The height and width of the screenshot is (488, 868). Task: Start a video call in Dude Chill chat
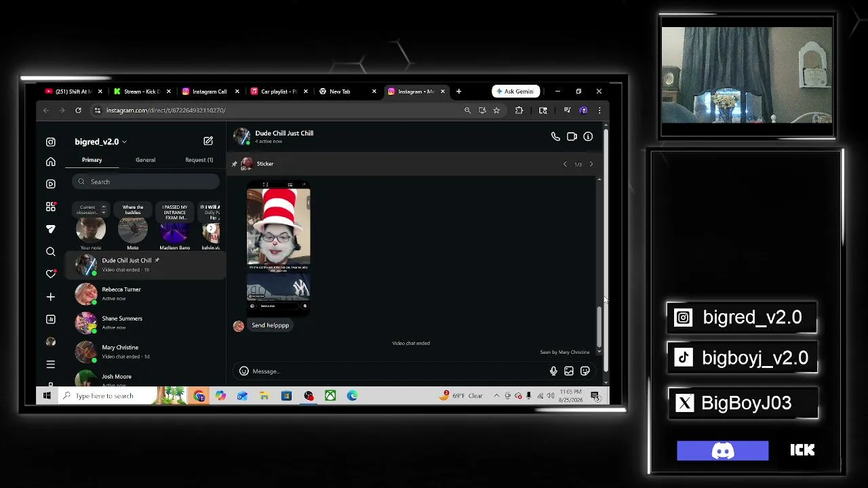(572, 137)
